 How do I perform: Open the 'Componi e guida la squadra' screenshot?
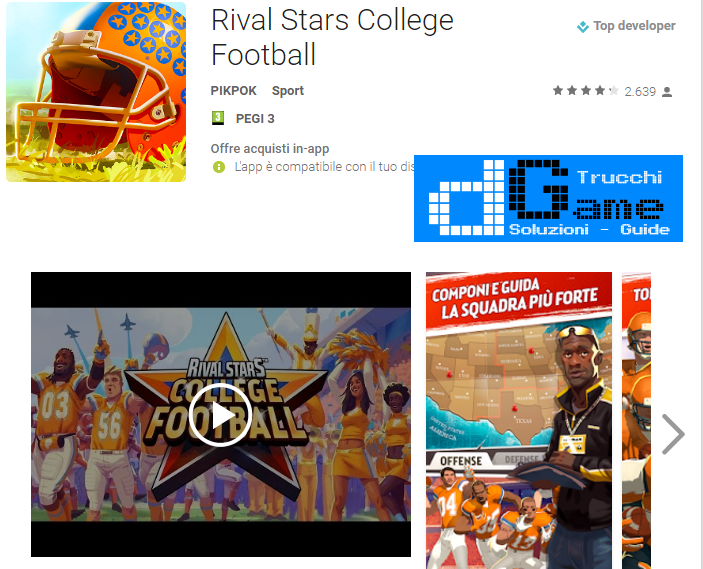pyautogui.click(x=519, y=420)
